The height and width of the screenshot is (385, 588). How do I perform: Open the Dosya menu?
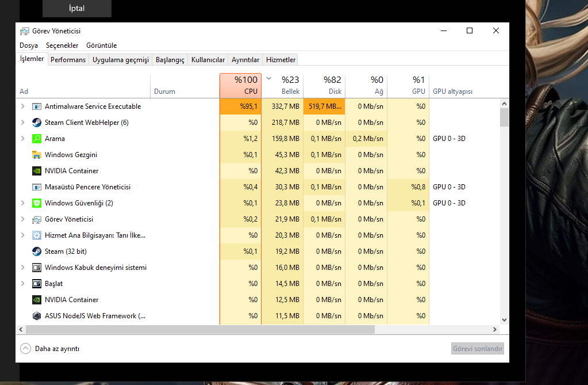point(29,45)
